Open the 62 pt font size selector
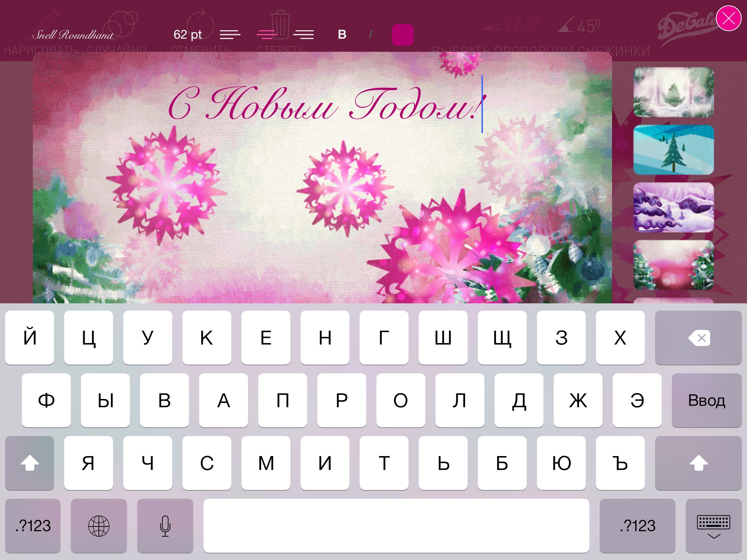 coord(187,35)
